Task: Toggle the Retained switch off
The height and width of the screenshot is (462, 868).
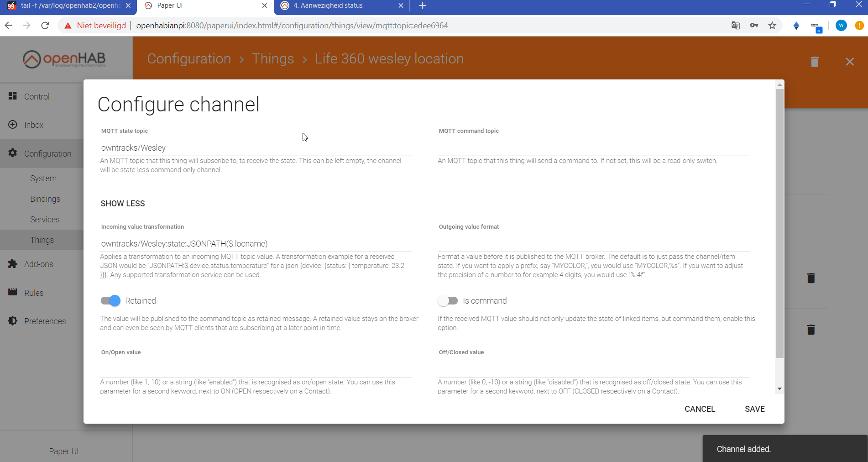Action: pyautogui.click(x=110, y=300)
